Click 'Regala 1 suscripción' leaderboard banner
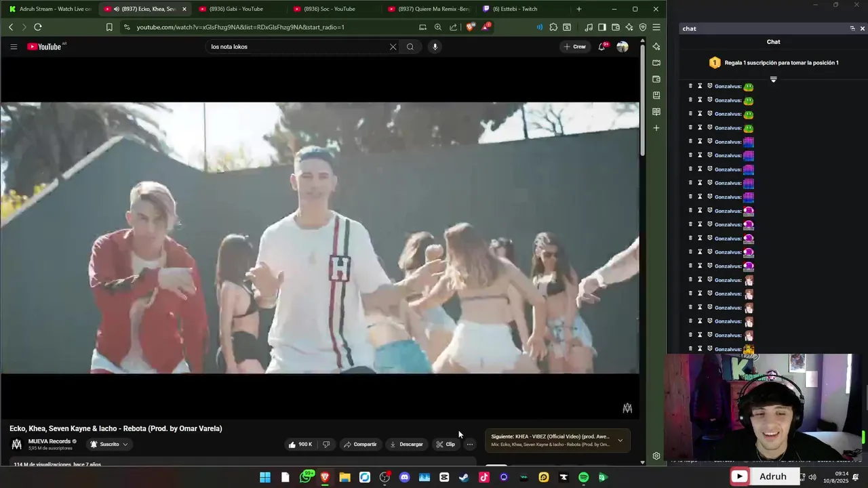The height and width of the screenshot is (488, 868). [x=774, y=62]
